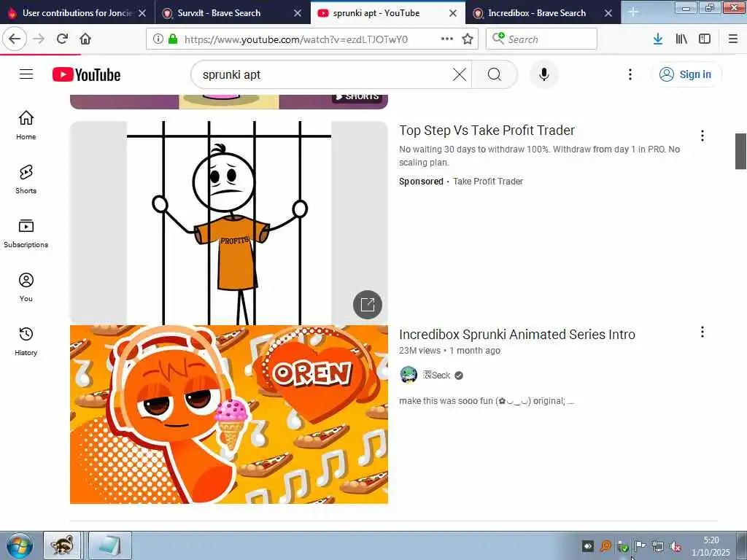Open the network tray icon
This screenshot has width=747, height=560.
[x=658, y=546]
